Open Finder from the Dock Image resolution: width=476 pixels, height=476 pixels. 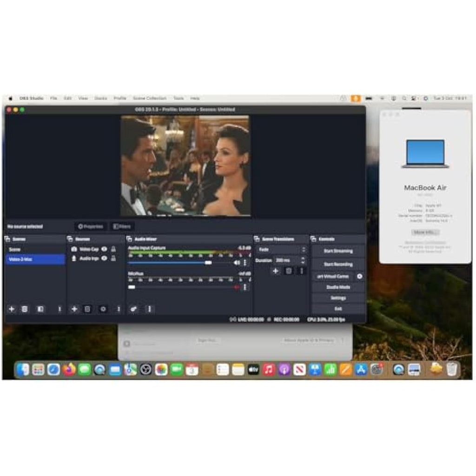click(x=23, y=370)
